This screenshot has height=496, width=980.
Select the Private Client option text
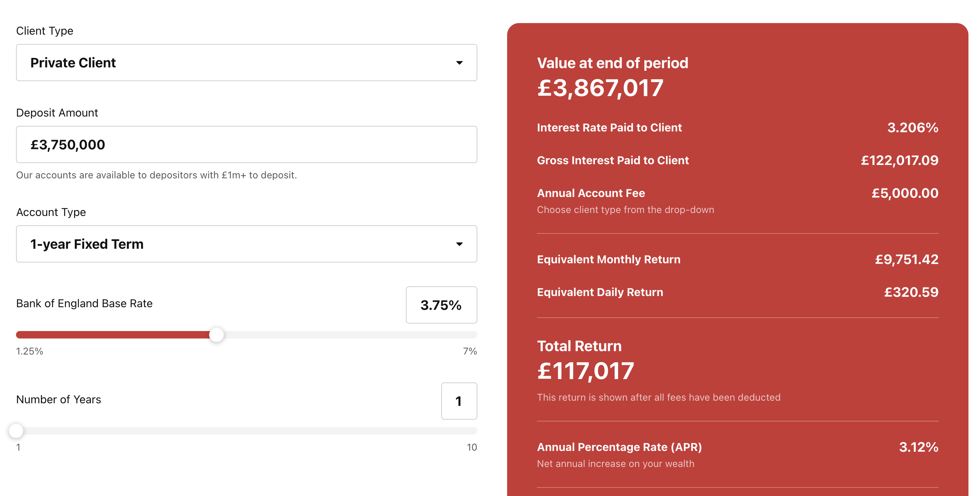coord(73,63)
